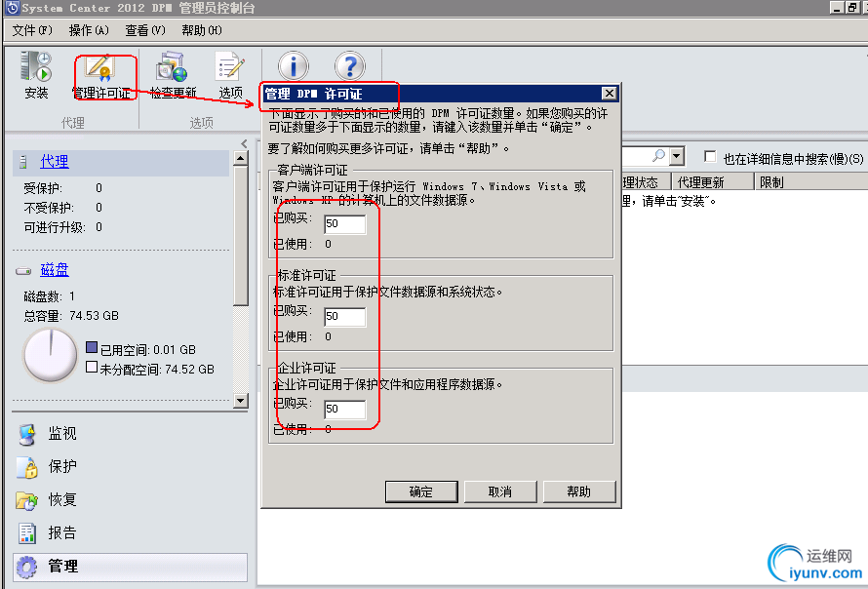Image resolution: width=868 pixels, height=589 pixels.
Task: Select the 监视 navigation label
Action: coord(62,433)
